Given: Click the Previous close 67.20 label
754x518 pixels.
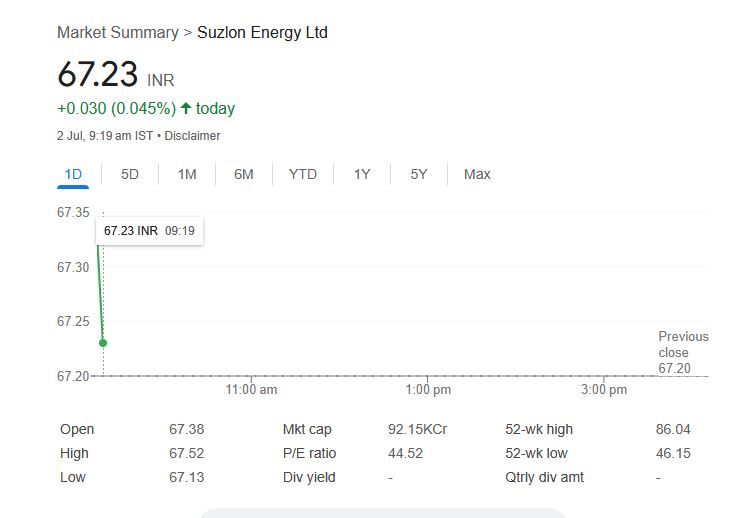Looking at the screenshot, I should click(683, 352).
